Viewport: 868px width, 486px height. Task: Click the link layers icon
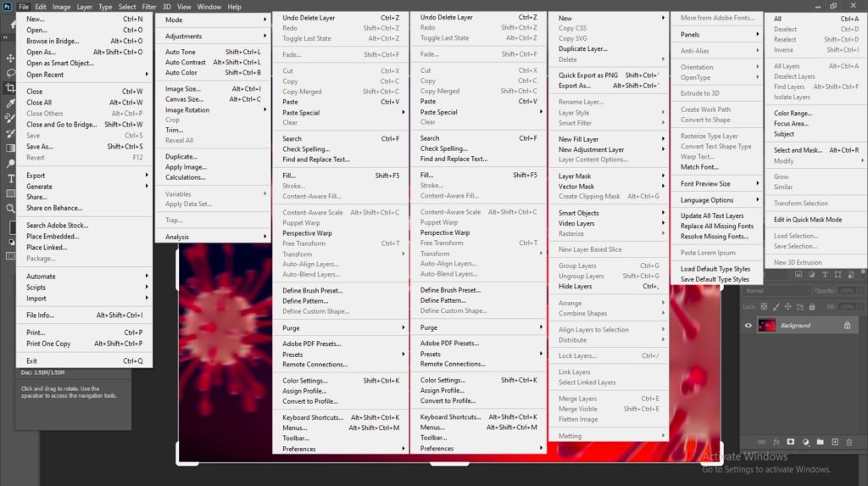pos(762,442)
